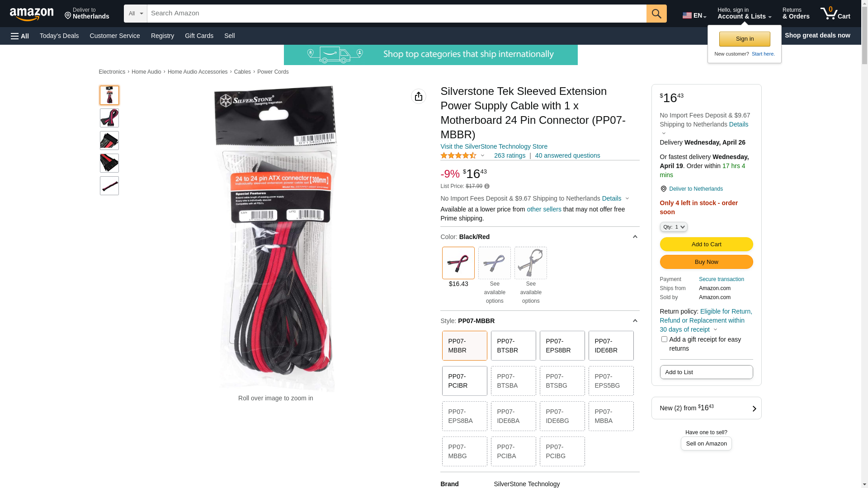Check the gift receipt checkbox
Viewport: 868px width, 488px height.
664,339
